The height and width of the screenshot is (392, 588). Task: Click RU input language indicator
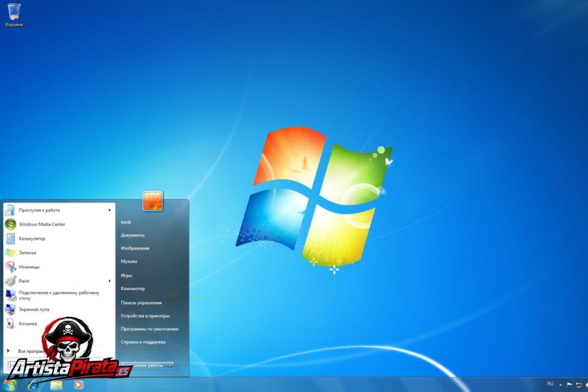click(550, 384)
